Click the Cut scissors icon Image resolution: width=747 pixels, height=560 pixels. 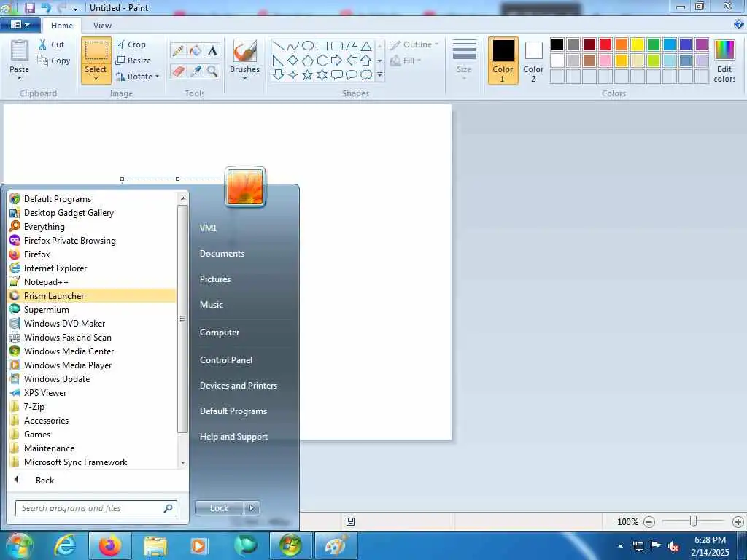pyautogui.click(x=43, y=44)
